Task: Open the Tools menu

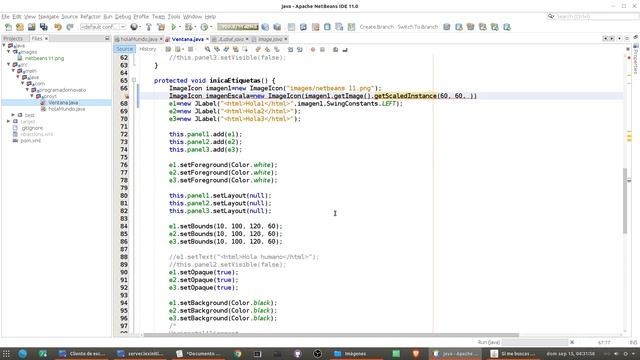Action: coord(174,17)
